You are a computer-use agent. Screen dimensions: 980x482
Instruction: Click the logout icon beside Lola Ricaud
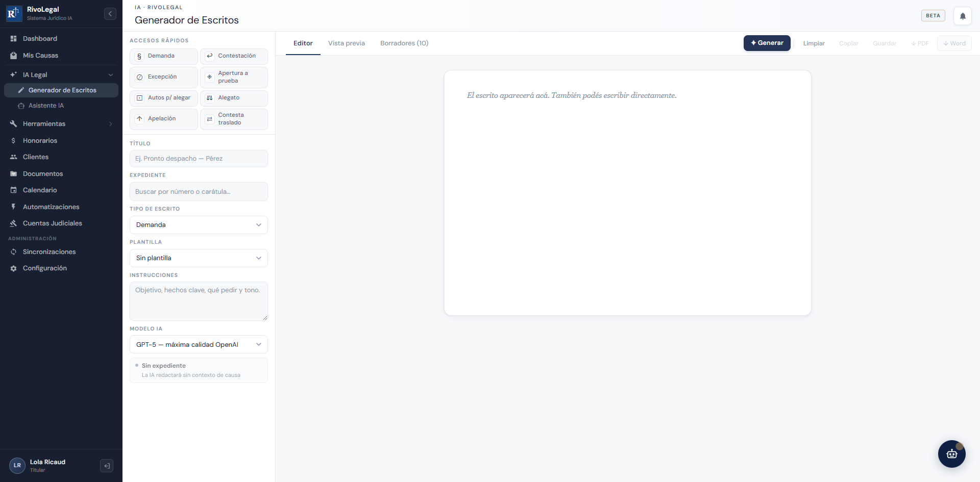coord(107,466)
